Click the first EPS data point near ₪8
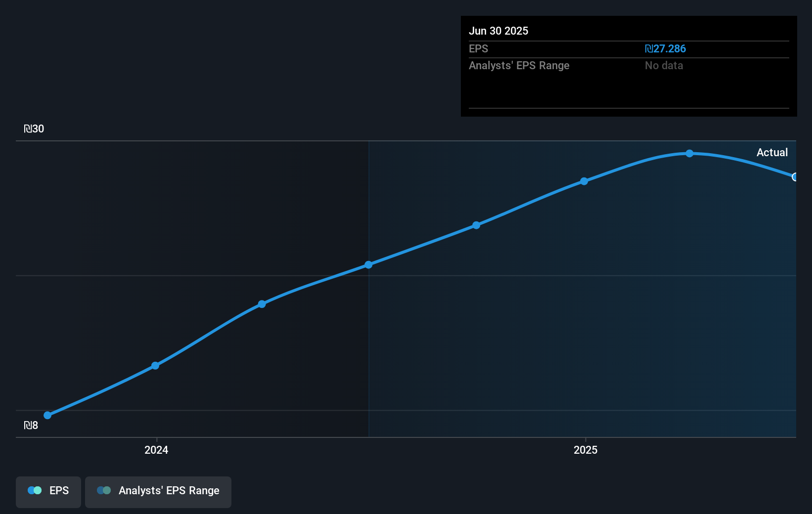This screenshot has width=812, height=514. [47, 415]
